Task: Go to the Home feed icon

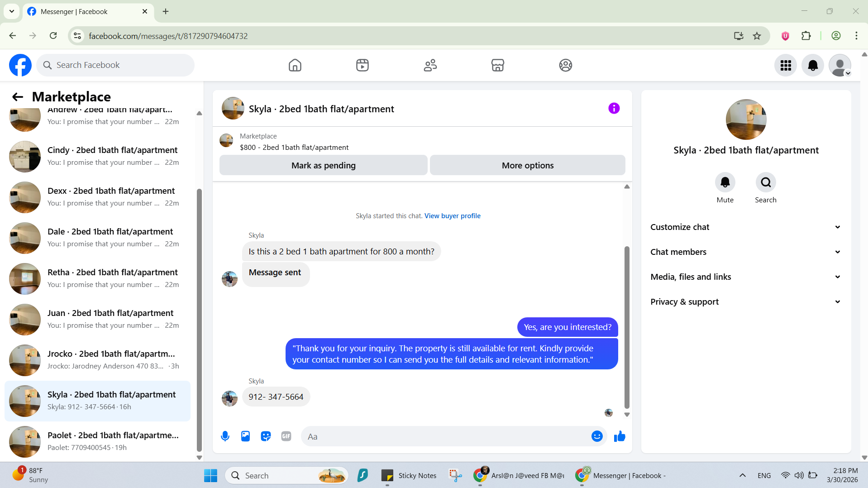Action: [x=295, y=65]
